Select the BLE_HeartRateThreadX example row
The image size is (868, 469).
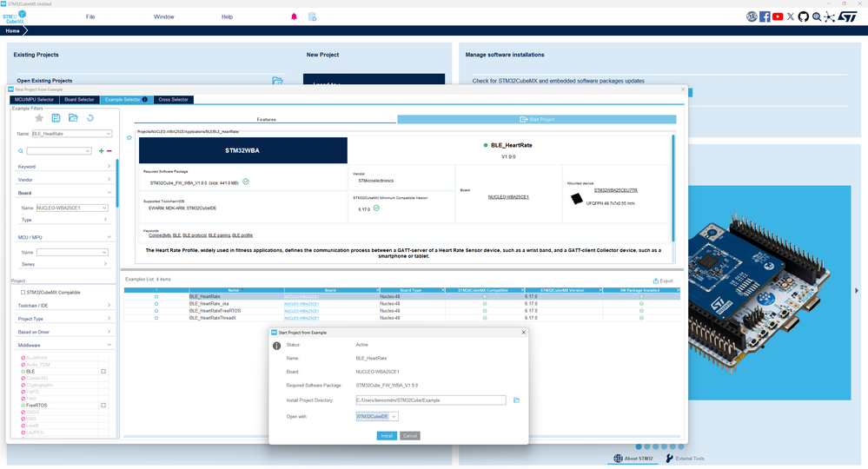point(402,318)
